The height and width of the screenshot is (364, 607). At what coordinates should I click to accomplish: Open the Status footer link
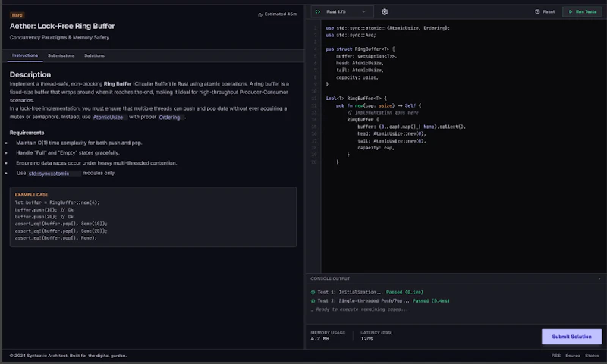click(x=592, y=356)
